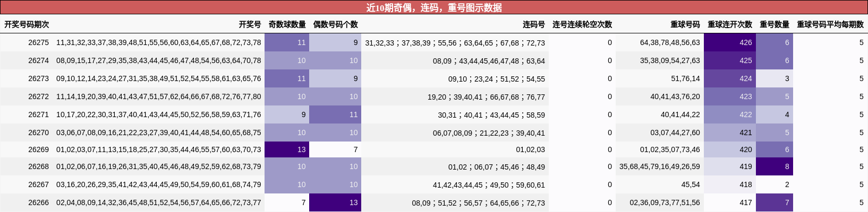This screenshot has width=868, height=212.
Task: Click repeated balls cell 64,38,78,48,56,63
Action: (x=660, y=42)
